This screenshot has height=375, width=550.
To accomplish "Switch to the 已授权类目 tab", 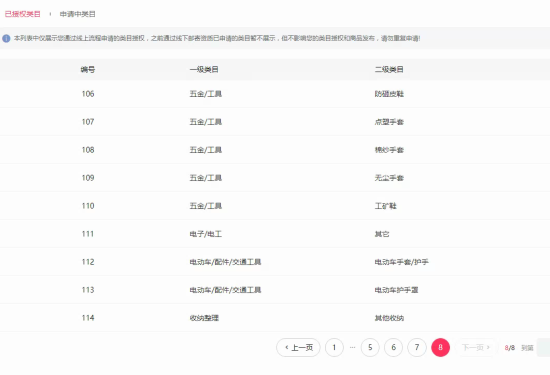I will pyautogui.click(x=22, y=14).
